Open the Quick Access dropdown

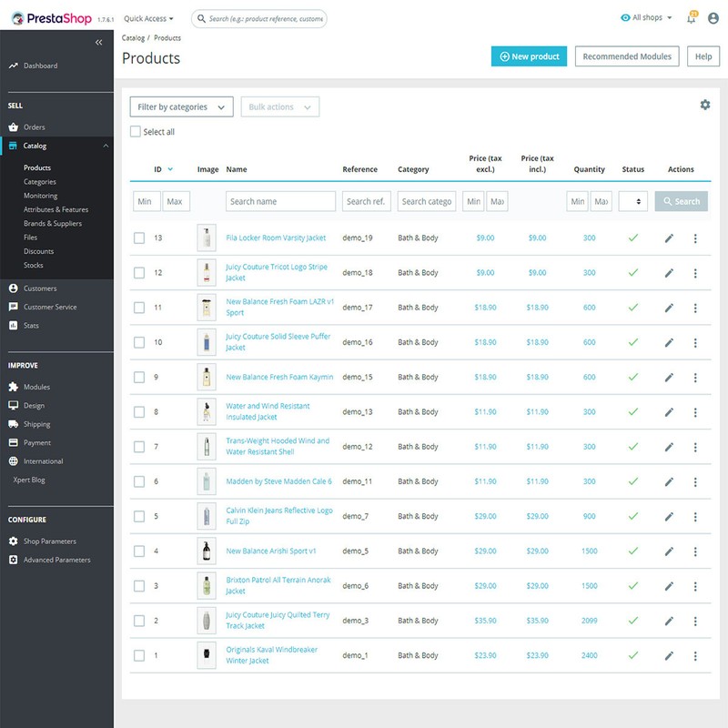point(148,18)
